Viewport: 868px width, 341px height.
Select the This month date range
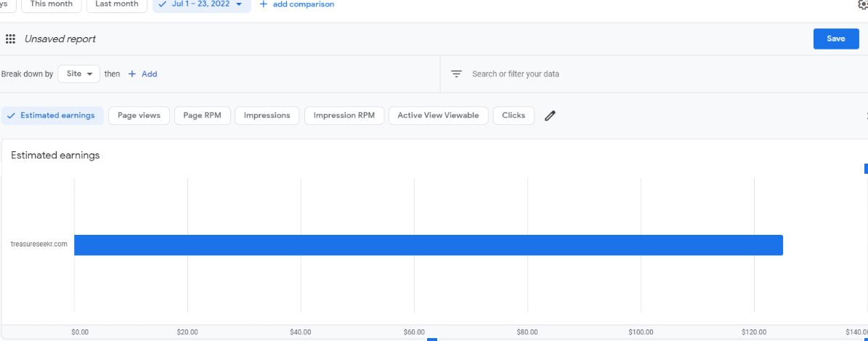(51, 4)
